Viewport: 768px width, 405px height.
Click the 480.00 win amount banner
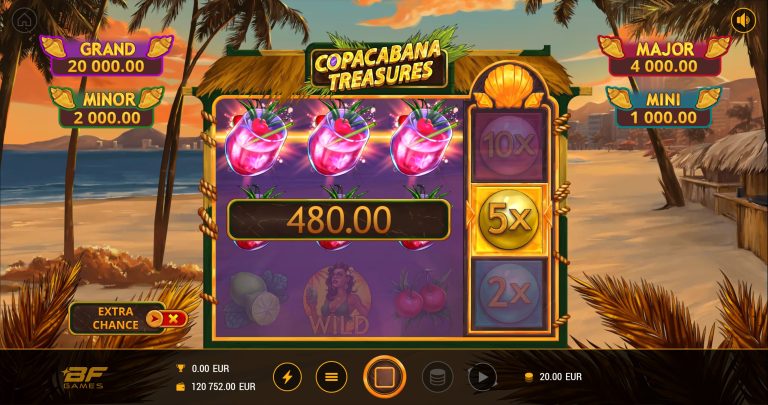pos(338,220)
